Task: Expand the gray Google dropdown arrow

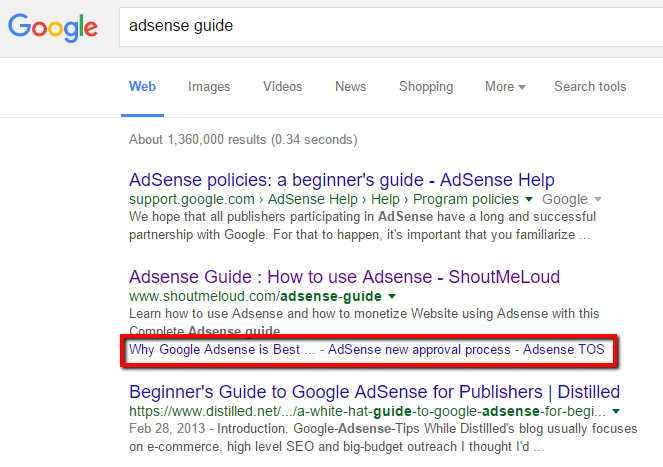Action: [598, 199]
